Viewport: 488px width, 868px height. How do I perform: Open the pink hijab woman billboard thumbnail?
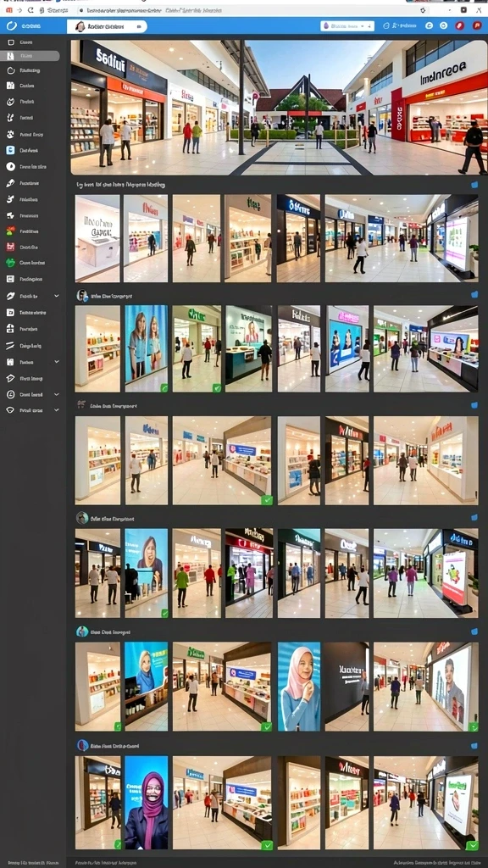click(x=299, y=687)
